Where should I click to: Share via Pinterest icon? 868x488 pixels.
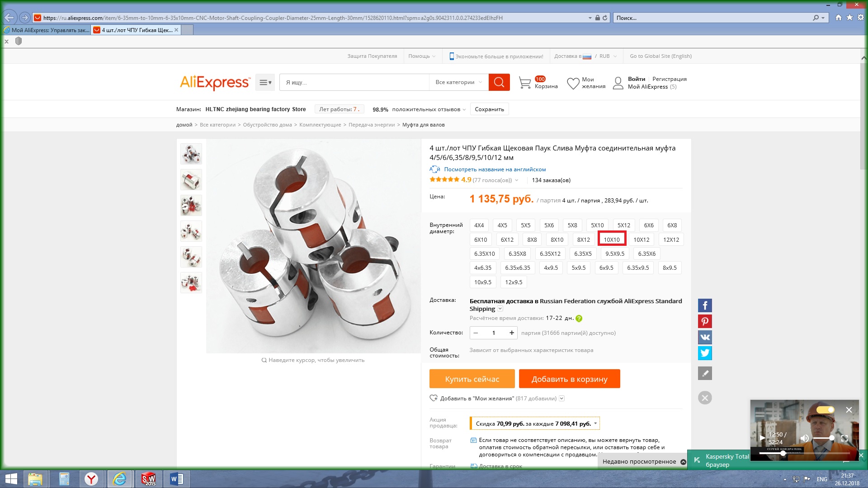tap(704, 321)
